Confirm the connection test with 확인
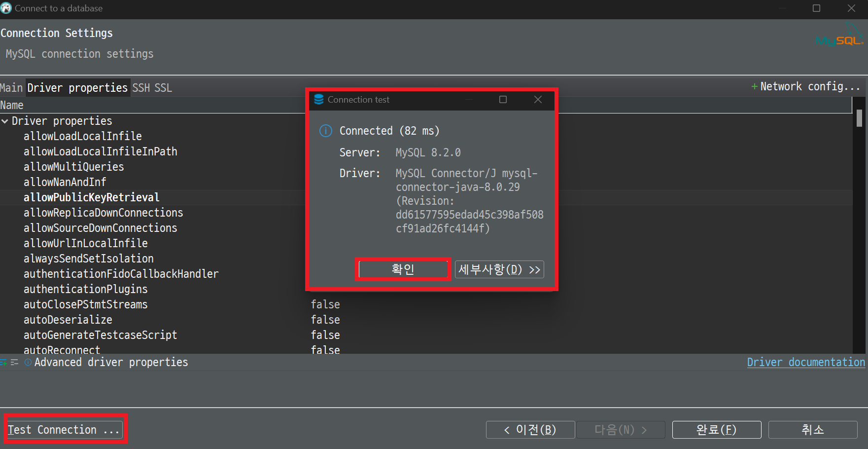 point(403,269)
